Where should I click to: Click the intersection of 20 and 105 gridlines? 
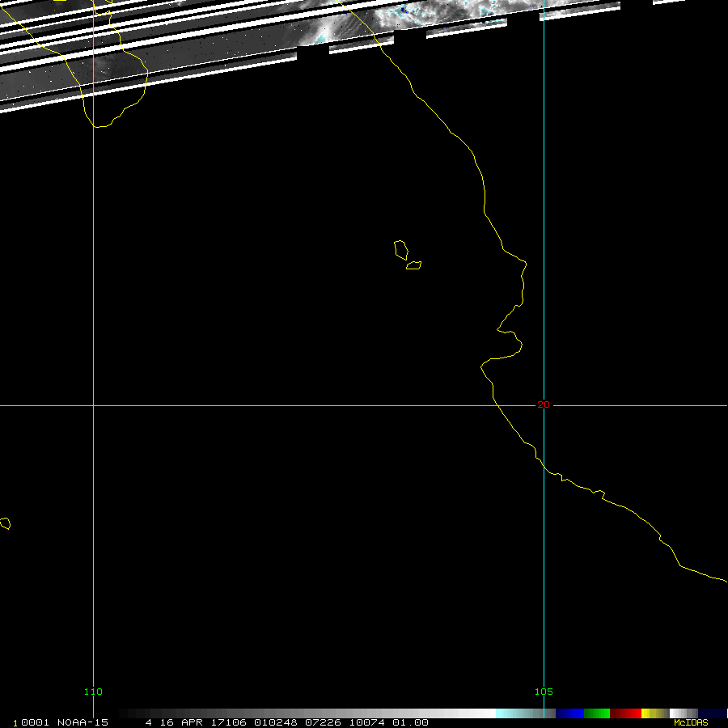click(x=544, y=405)
